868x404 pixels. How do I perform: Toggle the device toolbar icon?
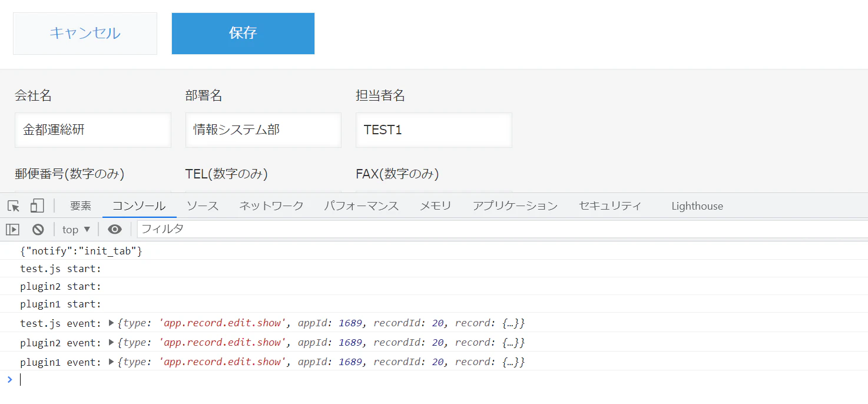37,206
